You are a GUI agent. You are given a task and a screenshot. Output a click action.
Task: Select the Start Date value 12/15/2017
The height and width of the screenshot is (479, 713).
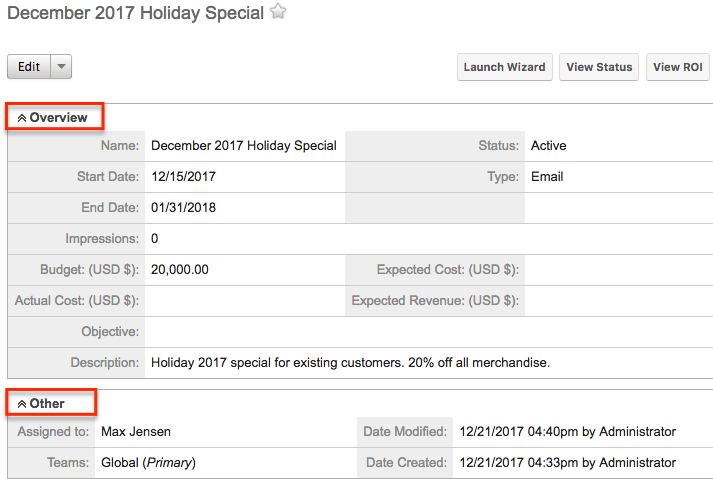click(183, 177)
